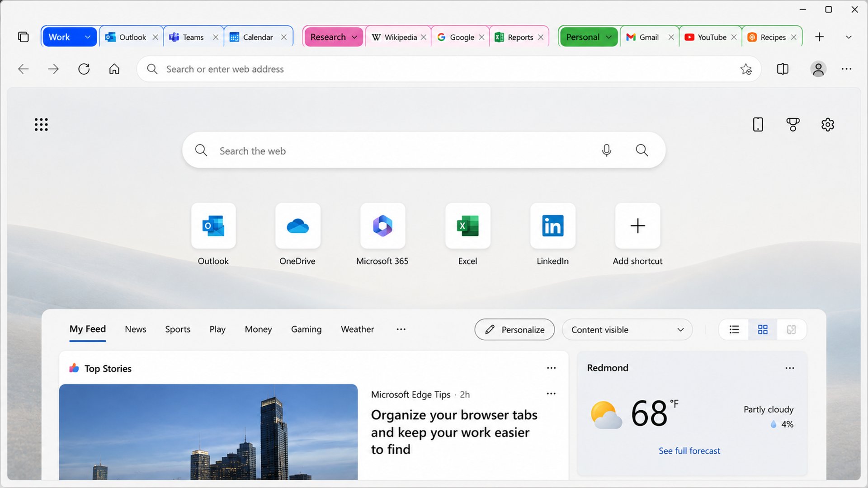Select the Sports feed tab
This screenshot has width=868, height=488.
coord(178,329)
